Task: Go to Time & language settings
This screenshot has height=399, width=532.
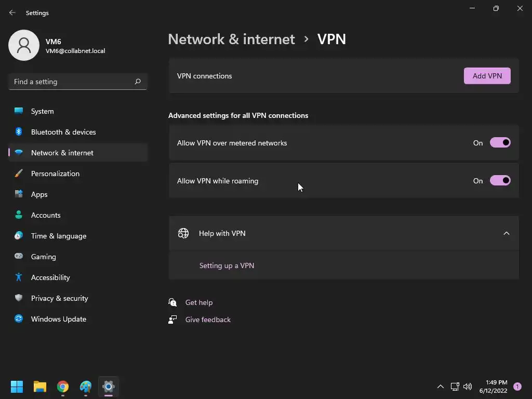Action: (x=59, y=236)
